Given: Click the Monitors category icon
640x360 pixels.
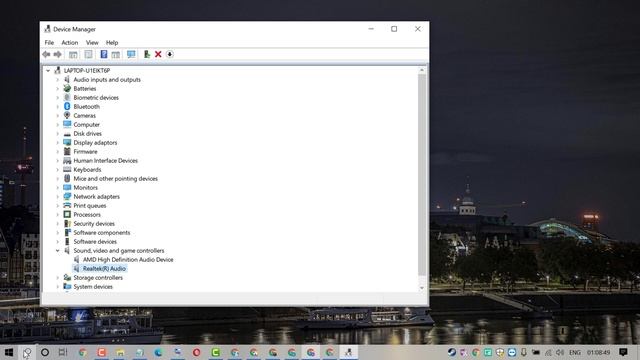Looking at the screenshot, I should coord(67,187).
